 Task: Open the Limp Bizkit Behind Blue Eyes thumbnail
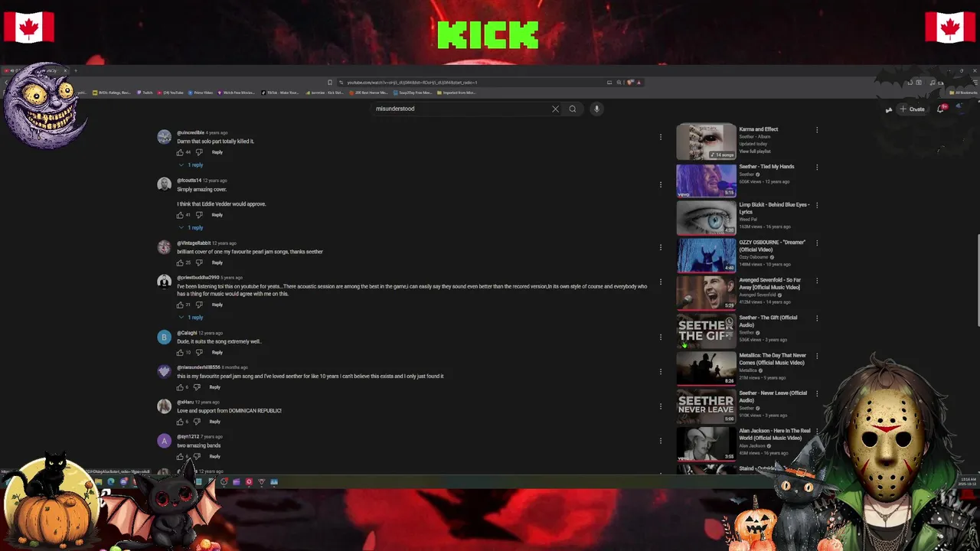point(706,217)
